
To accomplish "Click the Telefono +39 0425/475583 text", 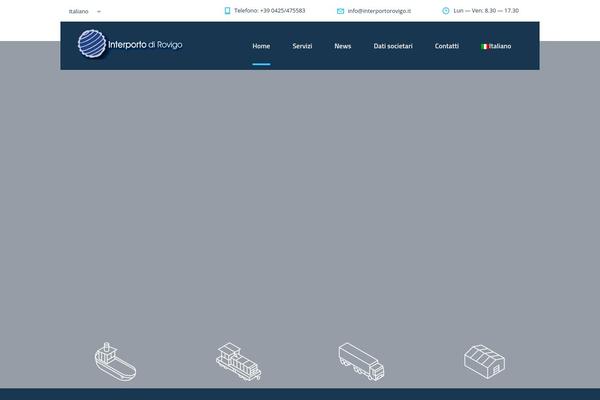I will [x=270, y=11].
